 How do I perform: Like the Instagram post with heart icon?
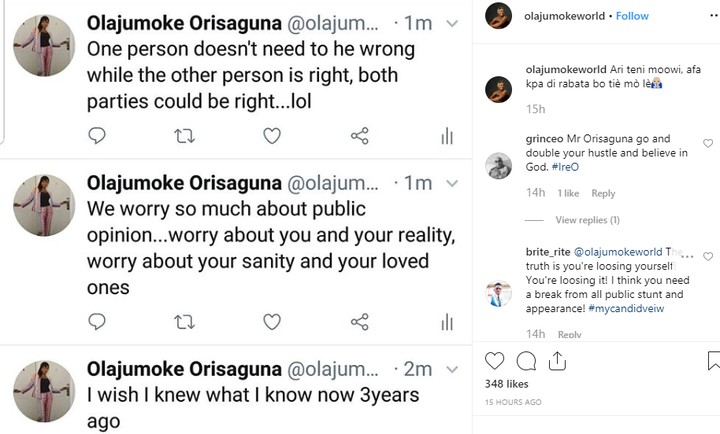494,361
